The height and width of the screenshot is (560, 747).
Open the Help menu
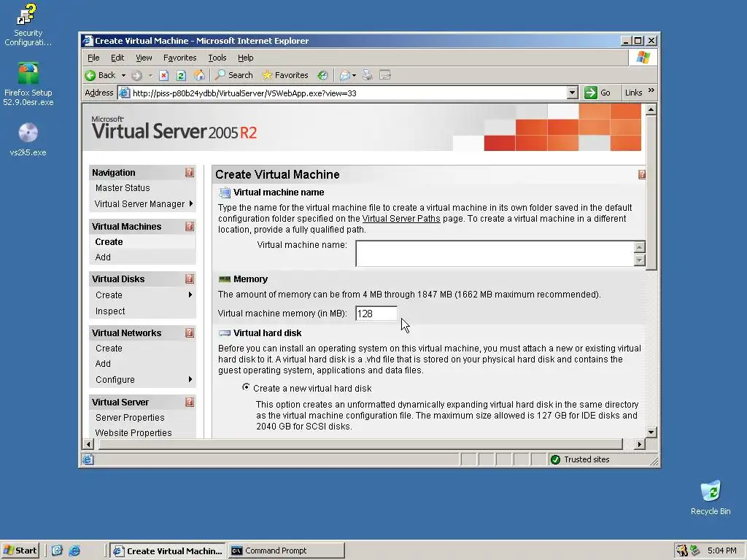tap(245, 58)
